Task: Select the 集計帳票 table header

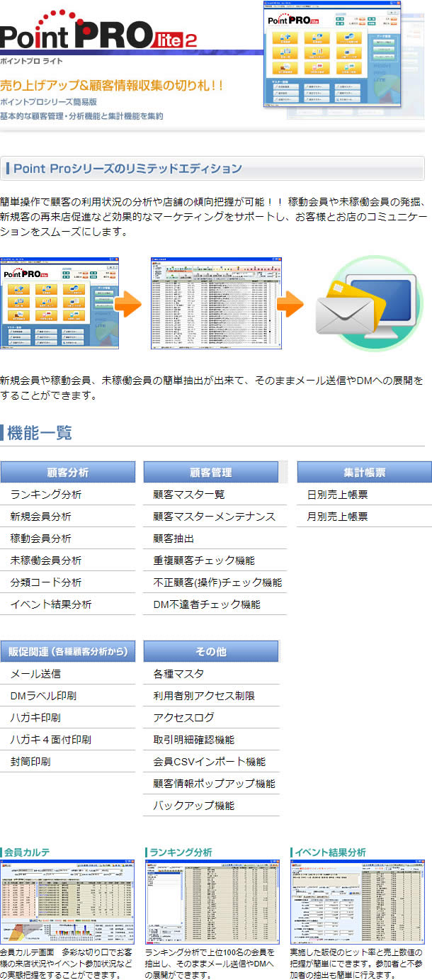Action: [364, 472]
